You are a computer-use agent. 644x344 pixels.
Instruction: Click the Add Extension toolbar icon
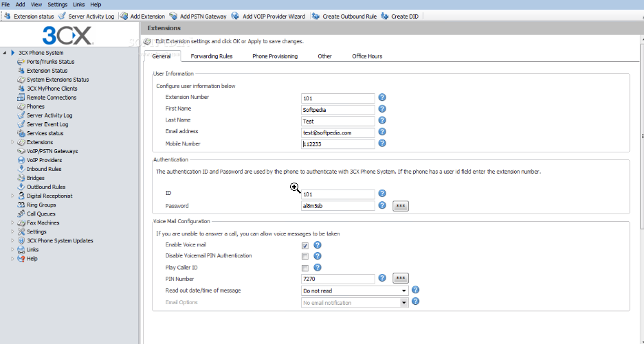[124, 16]
